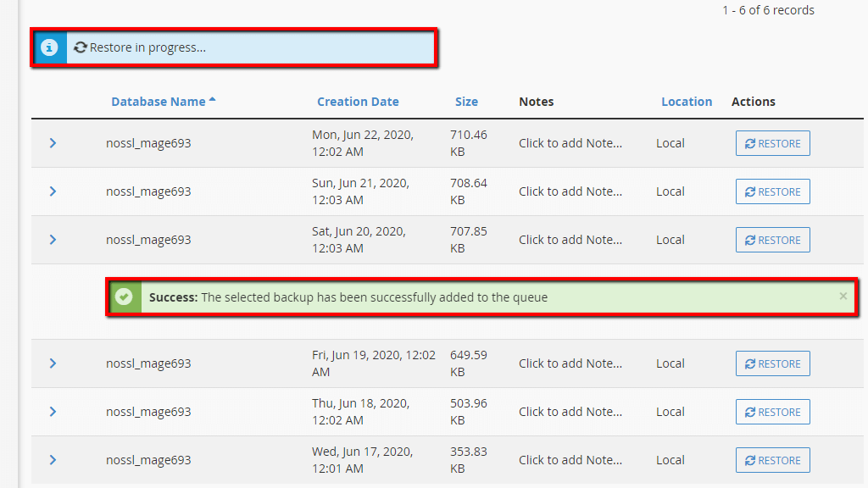This screenshot has width=868, height=488.
Task: Sort by Location column header
Action: click(x=687, y=102)
